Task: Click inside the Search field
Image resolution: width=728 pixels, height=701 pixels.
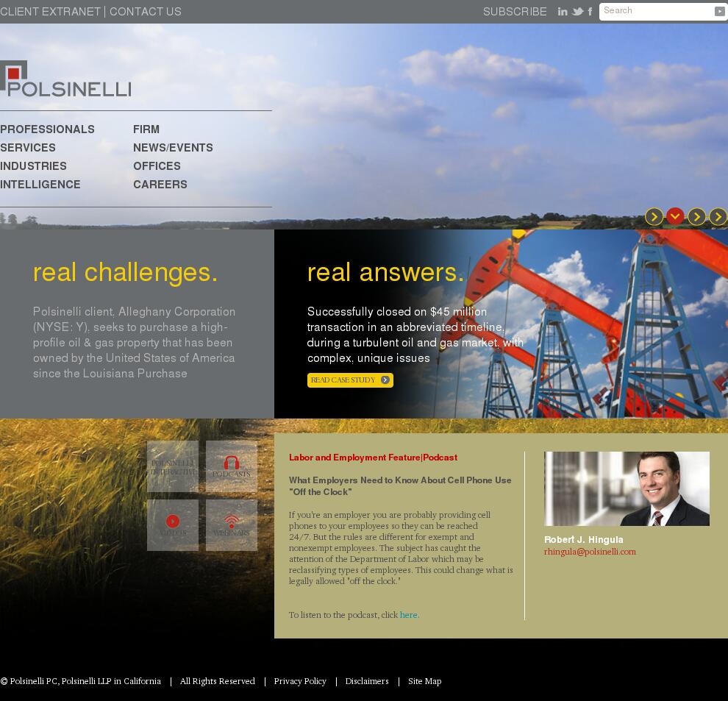Action: [657, 12]
